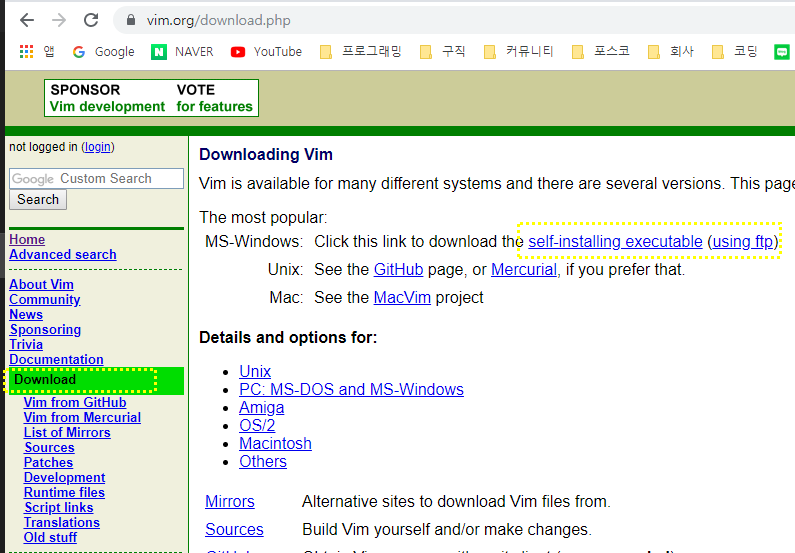Open PC: MS-DOS and MS-Windows link
This screenshot has width=795, height=553.
click(x=351, y=389)
